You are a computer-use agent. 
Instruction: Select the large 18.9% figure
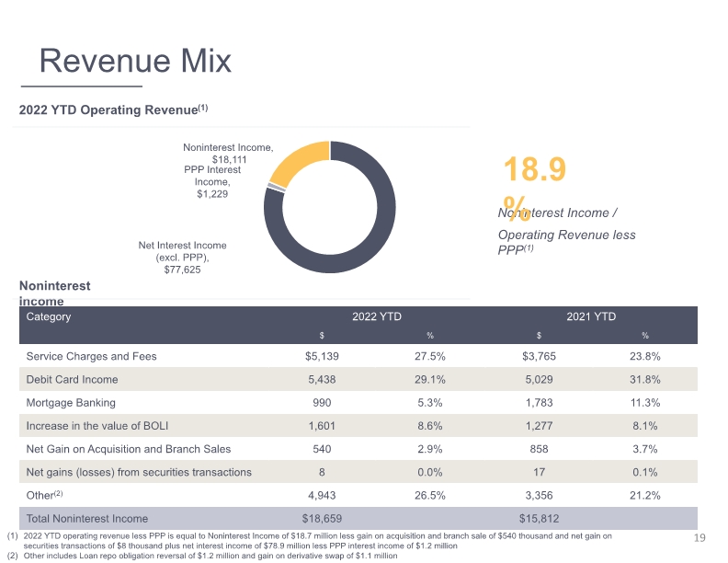[534, 186]
